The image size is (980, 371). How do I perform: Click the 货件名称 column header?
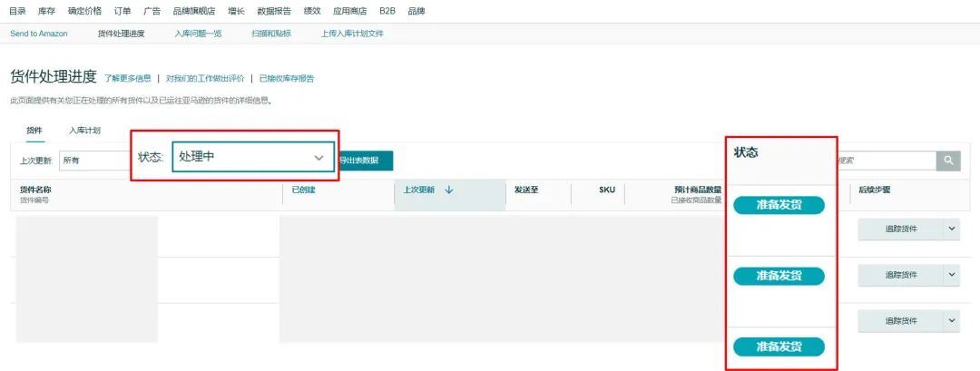pos(34,190)
